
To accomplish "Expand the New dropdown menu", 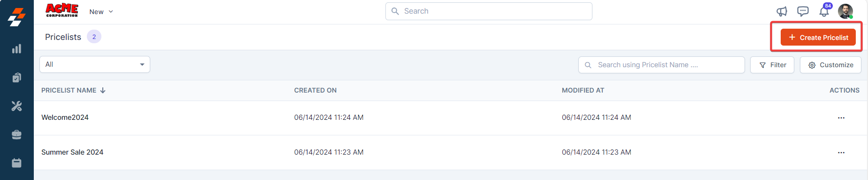I will 101,12.
